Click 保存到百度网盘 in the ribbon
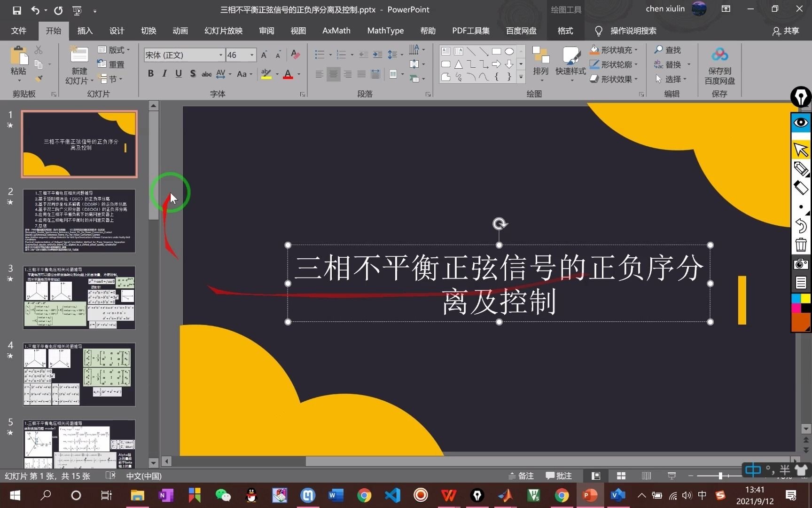The width and height of the screenshot is (812, 508). pos(720,66)
